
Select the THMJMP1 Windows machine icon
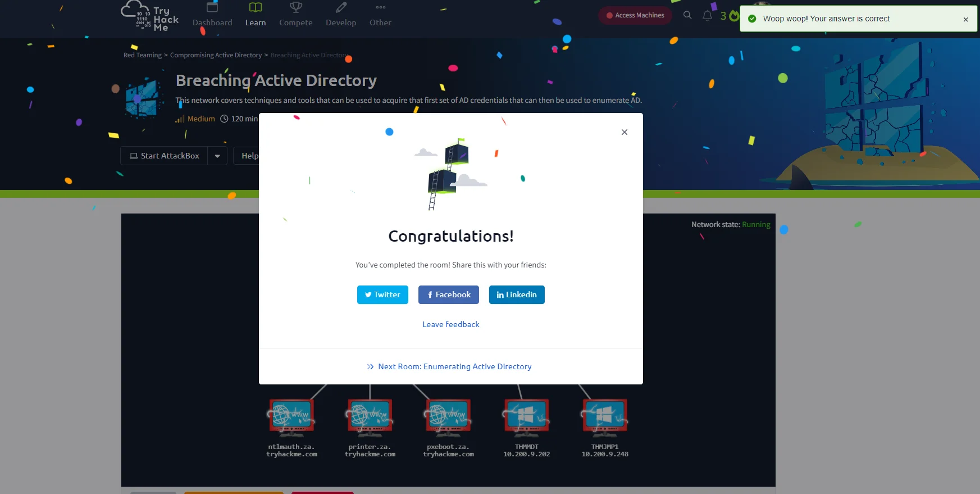(x=605, y=418)
